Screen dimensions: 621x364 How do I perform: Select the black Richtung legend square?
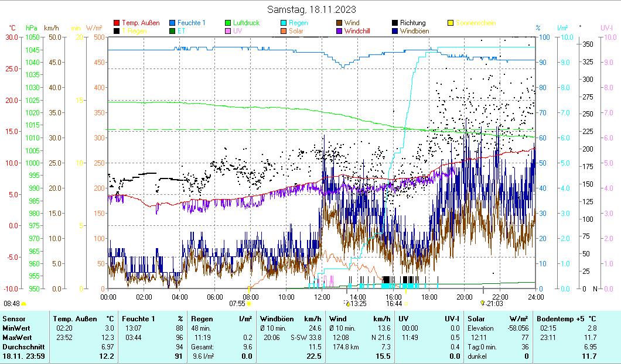(395, 23)
